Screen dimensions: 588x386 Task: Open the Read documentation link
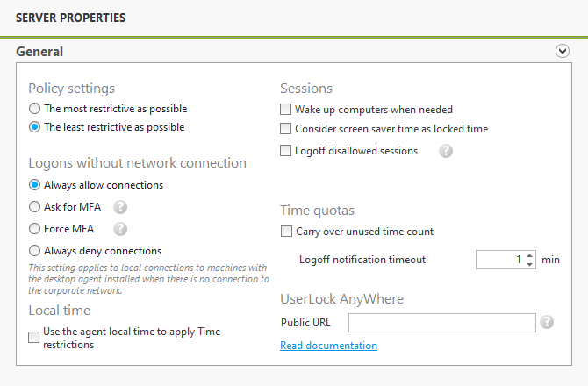click(328, 346)
